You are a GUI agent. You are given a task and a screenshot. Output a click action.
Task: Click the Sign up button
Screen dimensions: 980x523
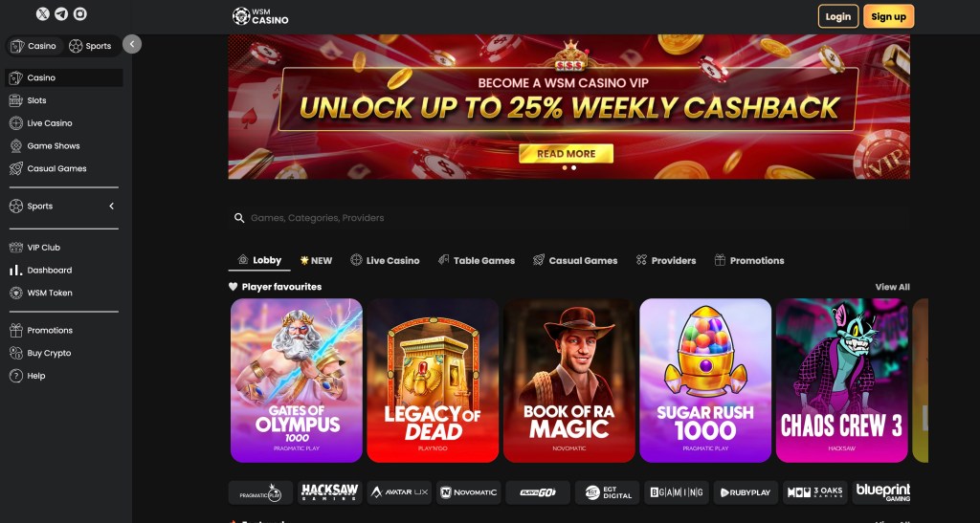pyautogui.click(x=888, y=17)
